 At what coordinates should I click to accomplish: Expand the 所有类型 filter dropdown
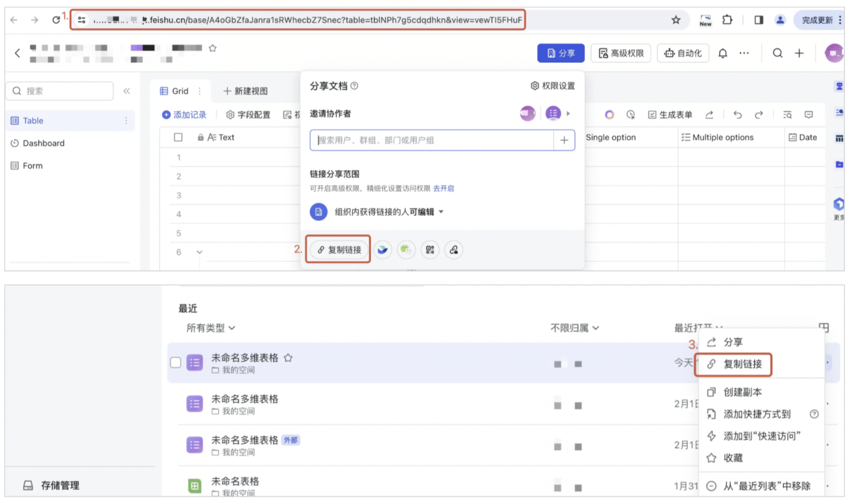pos(211,328)
